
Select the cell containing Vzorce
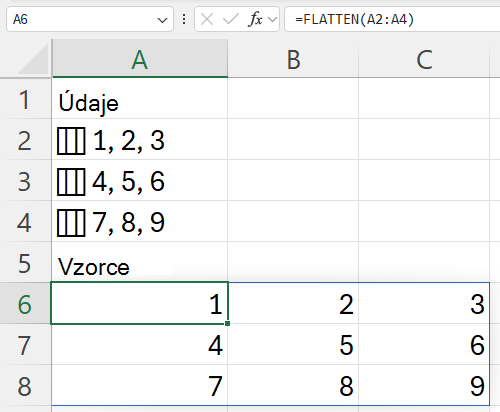(x=140, y=262)
